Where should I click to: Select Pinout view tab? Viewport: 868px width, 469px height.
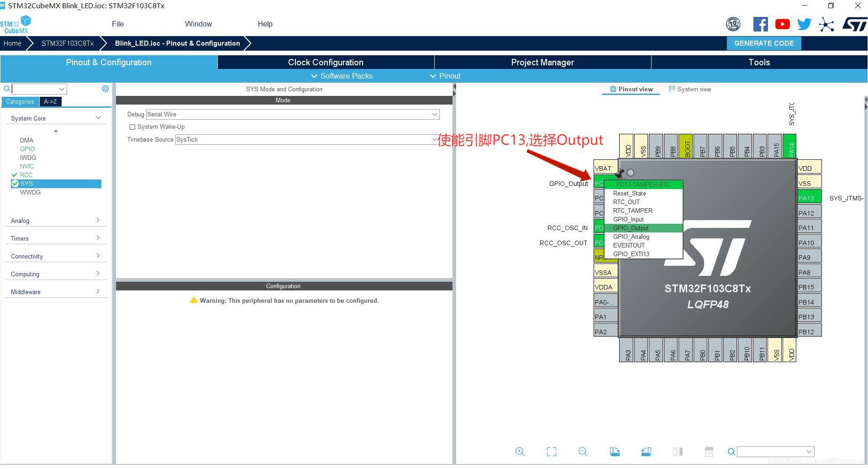631,89
